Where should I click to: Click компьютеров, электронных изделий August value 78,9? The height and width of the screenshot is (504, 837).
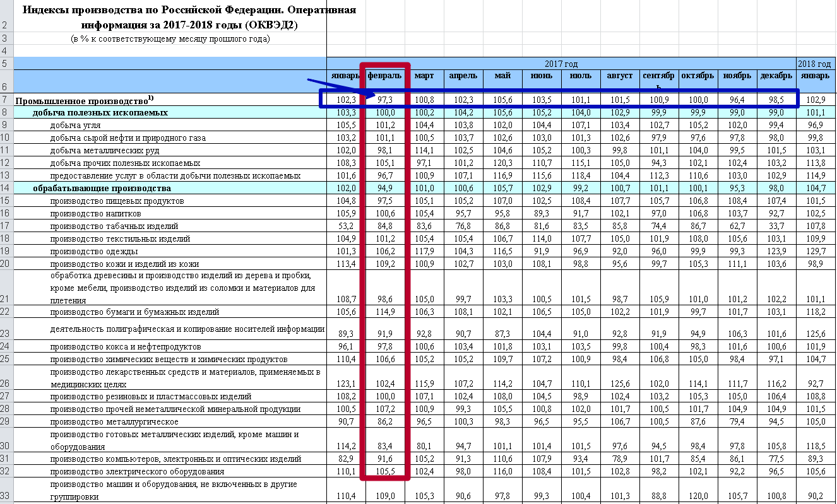(620, 459)
